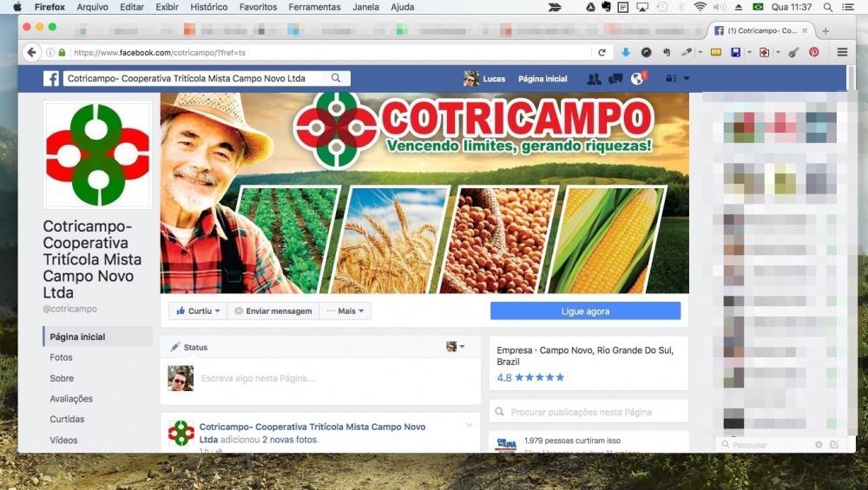Click the Facebook logo in blue bar
Screen dimensions: 868x490
51,79
